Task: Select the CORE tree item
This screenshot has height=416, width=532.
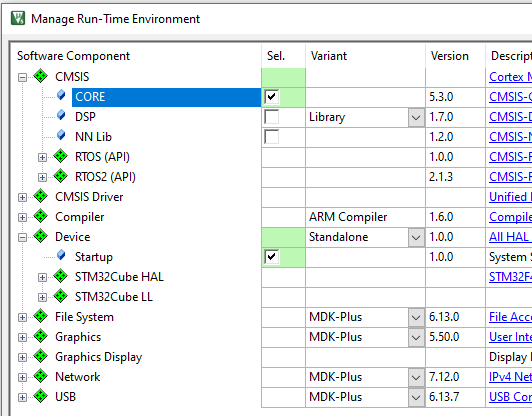Action: [x=166, y=97]
